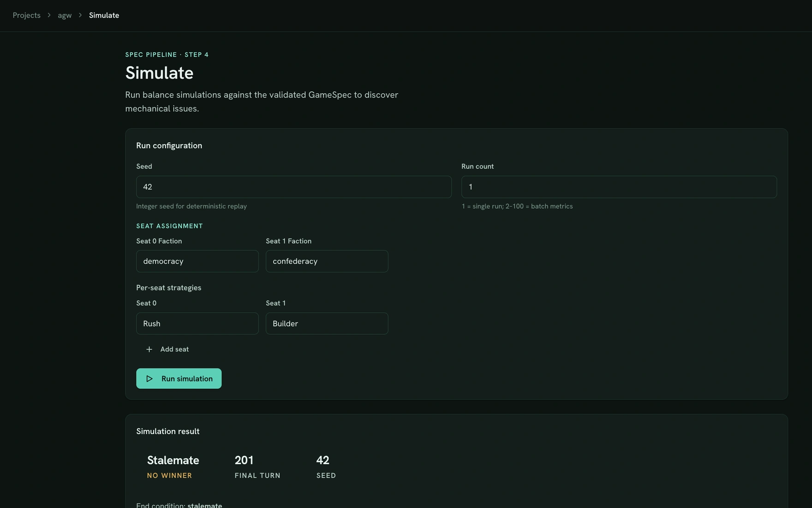Click the Simulate page heading
812x508 pixels.
[159, 73]
